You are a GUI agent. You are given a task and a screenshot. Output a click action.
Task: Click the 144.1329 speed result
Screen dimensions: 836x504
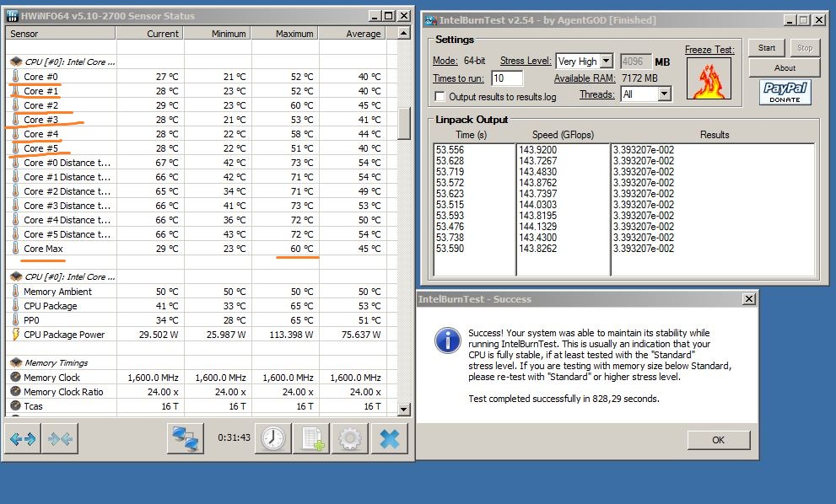[537, 227]
